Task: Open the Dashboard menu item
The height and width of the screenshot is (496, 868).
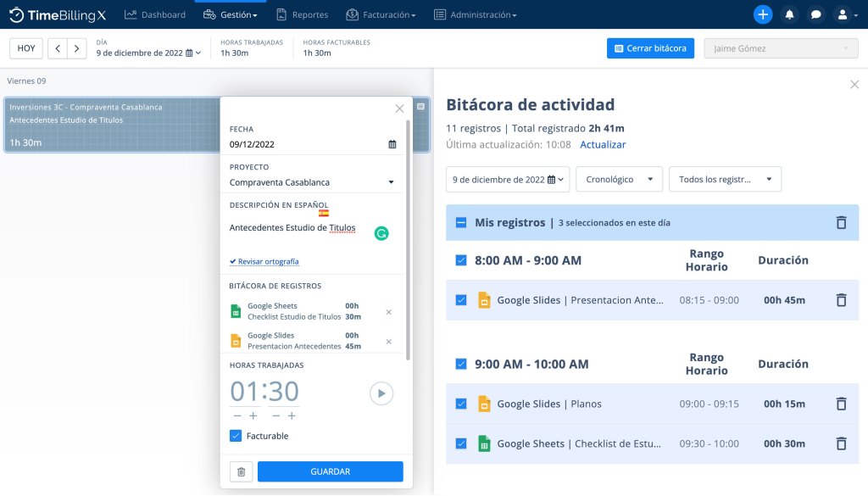Action: [x=155, y=15]
